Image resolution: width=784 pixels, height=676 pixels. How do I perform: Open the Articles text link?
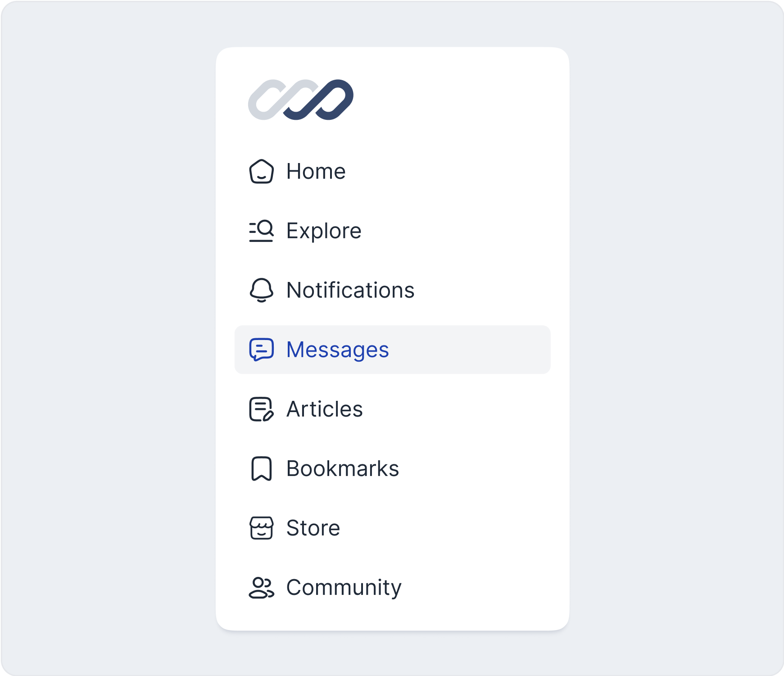(x=324, y=409)
